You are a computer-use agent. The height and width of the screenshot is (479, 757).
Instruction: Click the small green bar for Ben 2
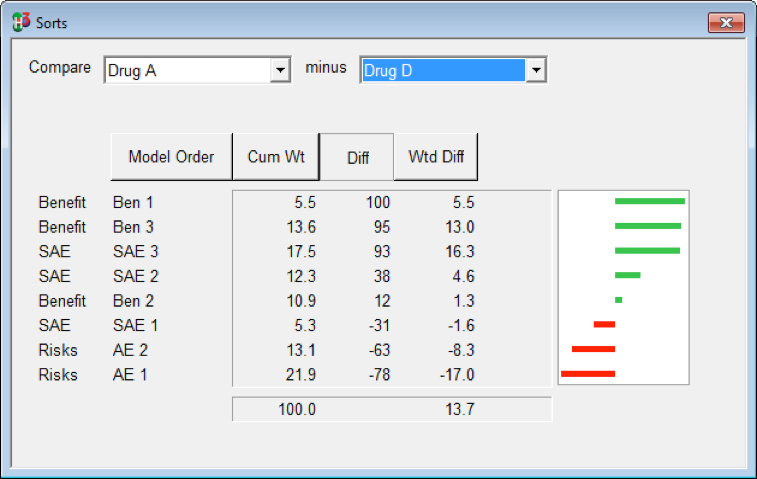(619, 300)
